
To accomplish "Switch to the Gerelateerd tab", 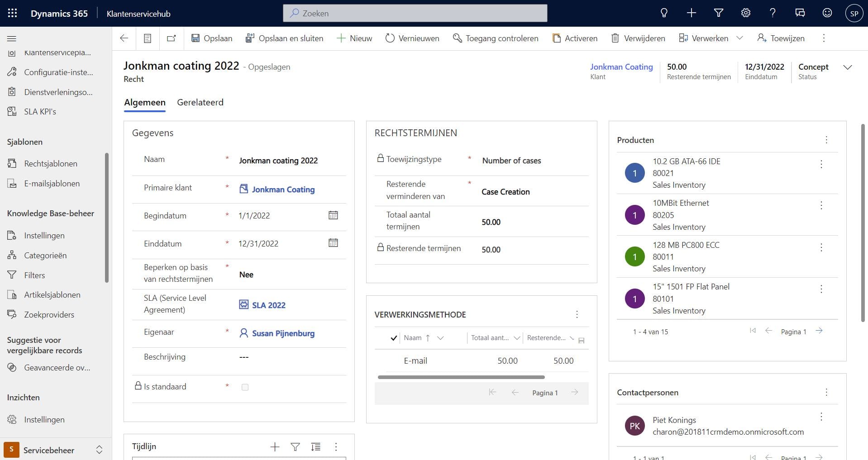I will [200, 102].
